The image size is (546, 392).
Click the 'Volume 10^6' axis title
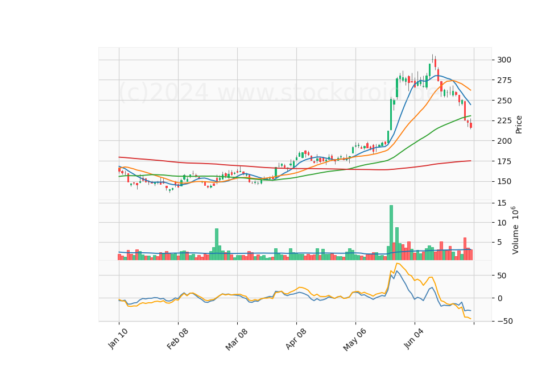click(515, 230)
